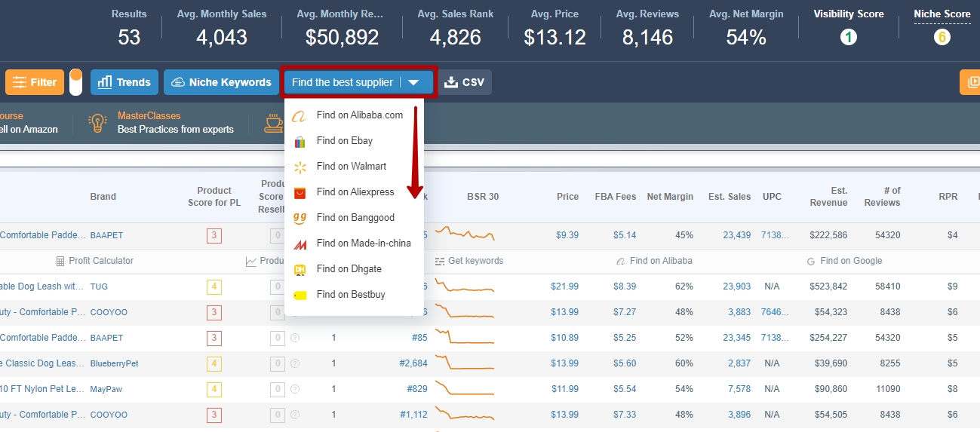This screenshot has height=432, width=980.
Task: Sort by the Net Margin column
Action: (x=670, y=197)
